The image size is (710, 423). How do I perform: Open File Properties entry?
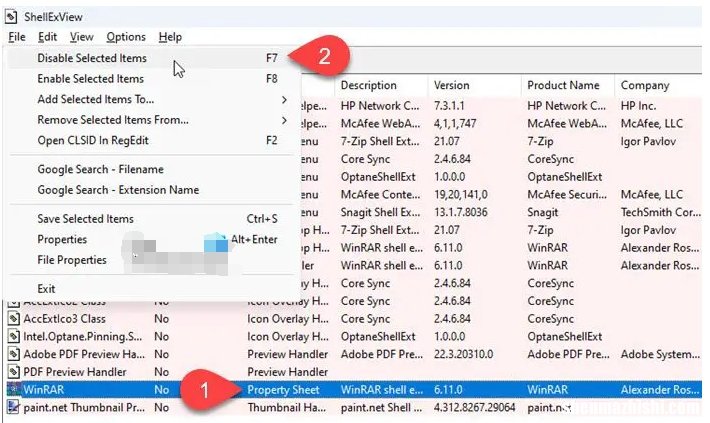[153, 260]
